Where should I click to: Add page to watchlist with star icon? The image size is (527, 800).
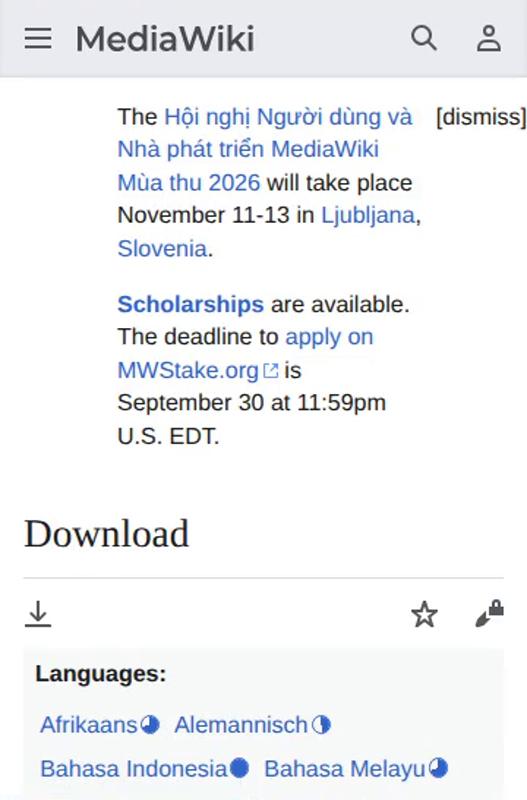[424, 614]
